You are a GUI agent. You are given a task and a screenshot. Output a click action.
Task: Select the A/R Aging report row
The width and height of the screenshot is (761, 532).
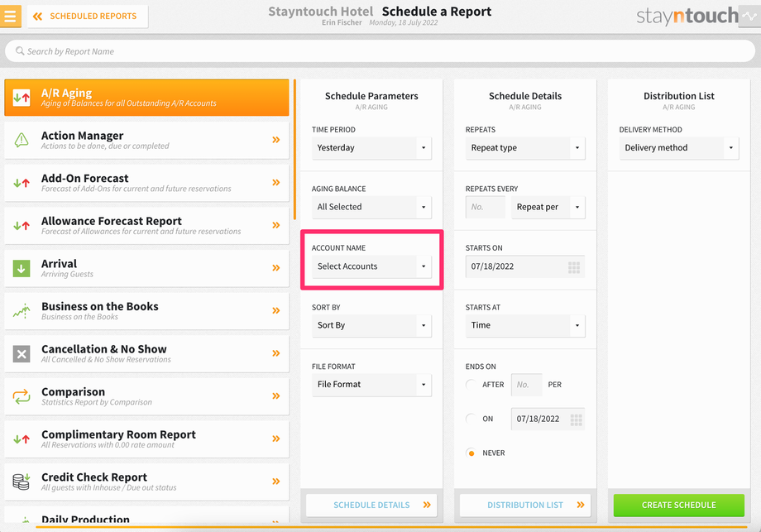[x=146, y=98]
